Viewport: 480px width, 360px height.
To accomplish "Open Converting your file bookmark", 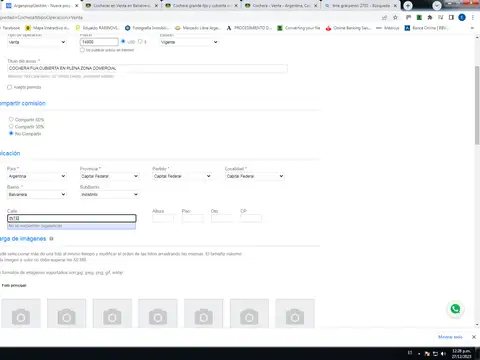I will (299, 28).
